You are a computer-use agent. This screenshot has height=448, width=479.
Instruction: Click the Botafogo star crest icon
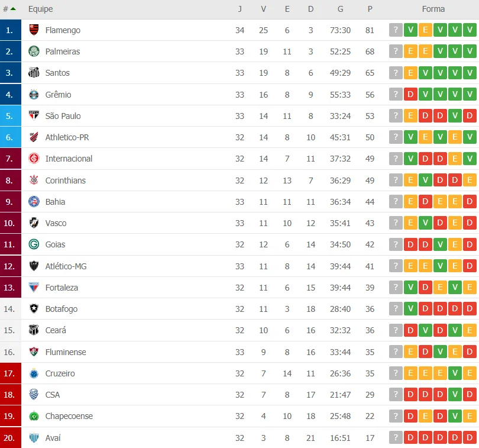point(34,308)
